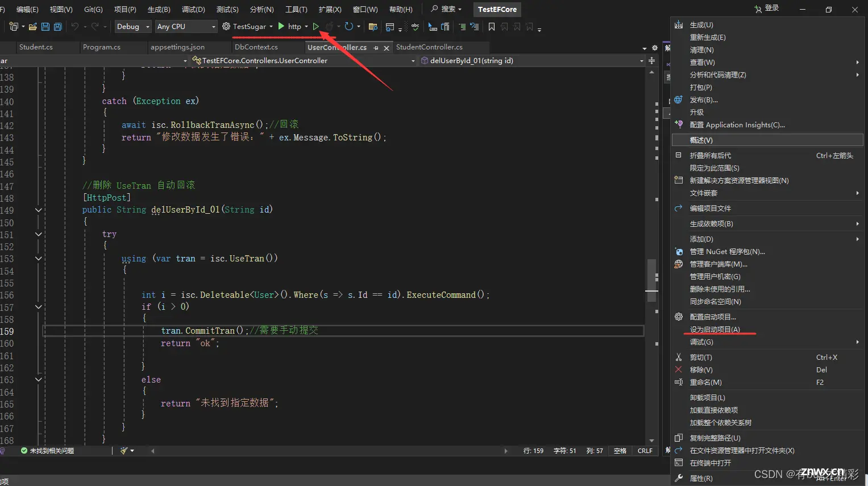The width and height of the screenshot is (868, 486).
Task: Start debugging with the green http play icon
Action: pyautogui.click(x=281, y=26)
